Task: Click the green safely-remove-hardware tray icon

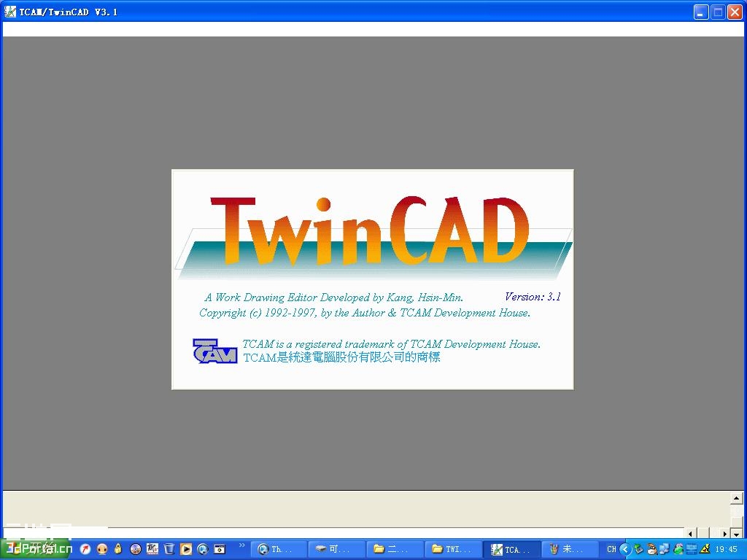Action: coord(638,549)
